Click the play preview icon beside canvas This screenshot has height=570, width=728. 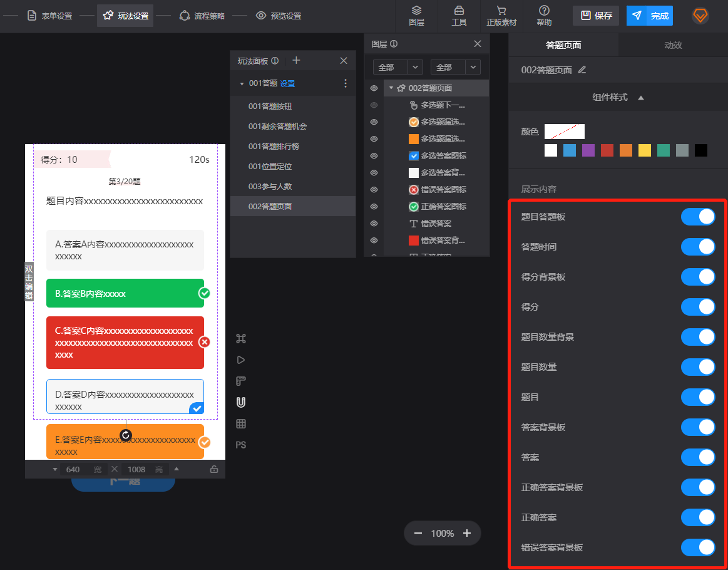(240, 360)
